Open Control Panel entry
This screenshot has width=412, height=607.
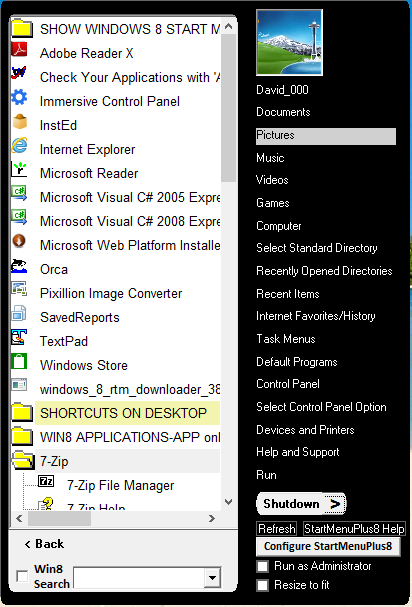[288, 384]
